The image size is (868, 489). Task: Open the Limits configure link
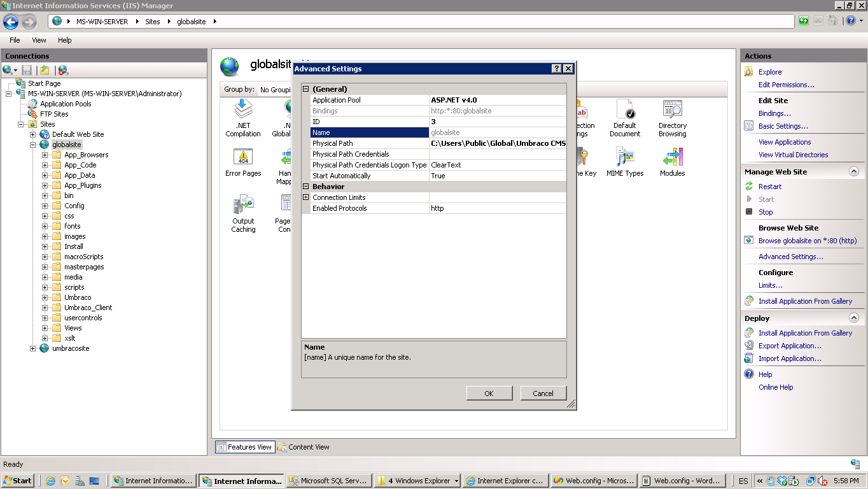tap(771, 285)
